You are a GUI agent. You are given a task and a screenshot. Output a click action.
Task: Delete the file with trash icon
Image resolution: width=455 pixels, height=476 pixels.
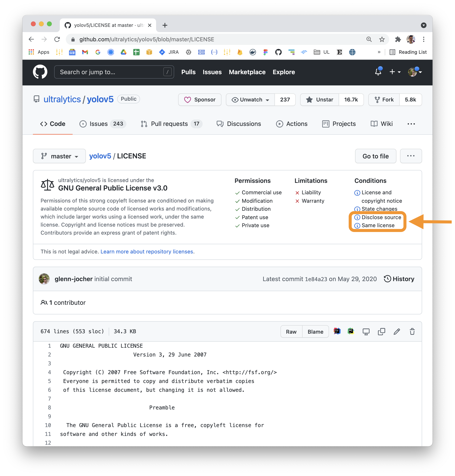(x=412, y=331)
